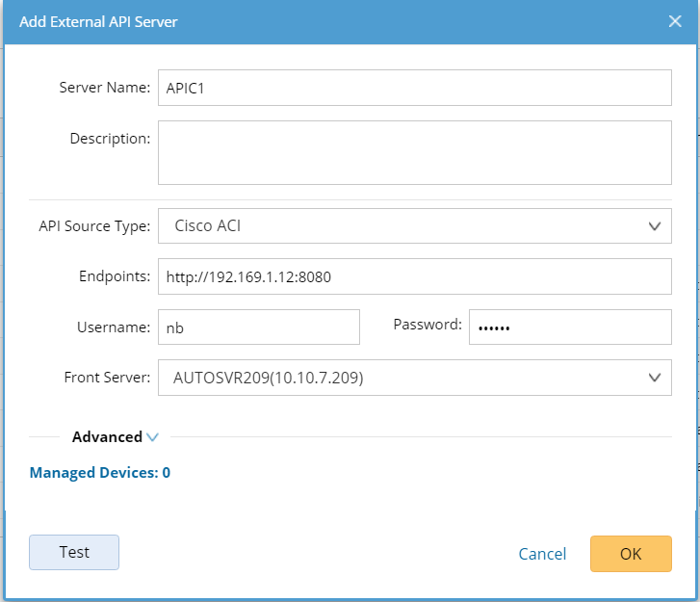The image size is (700, 602).
Task: Cancel adding the API server
Action: (x=542, y=554)
